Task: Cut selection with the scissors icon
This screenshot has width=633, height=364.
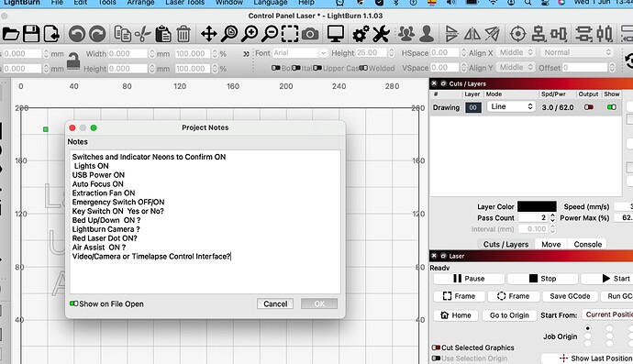Action: point(142,34)
